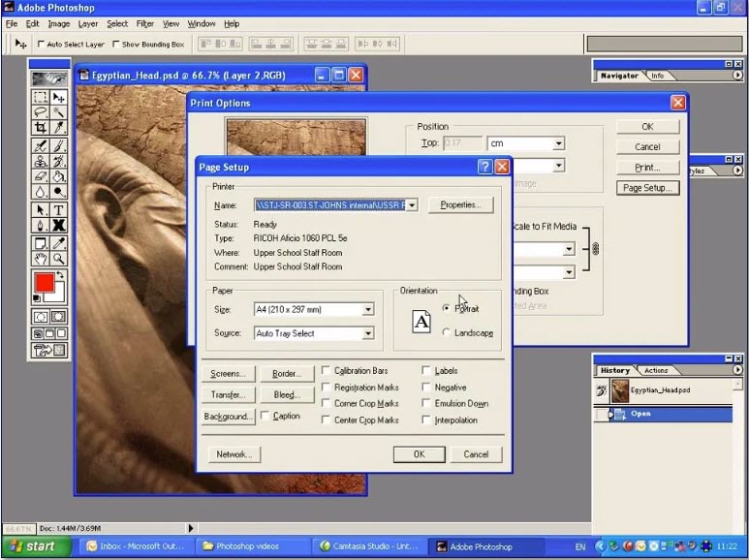749x560 pixels.
Task: Choose the Type tool
Action: 59,209
